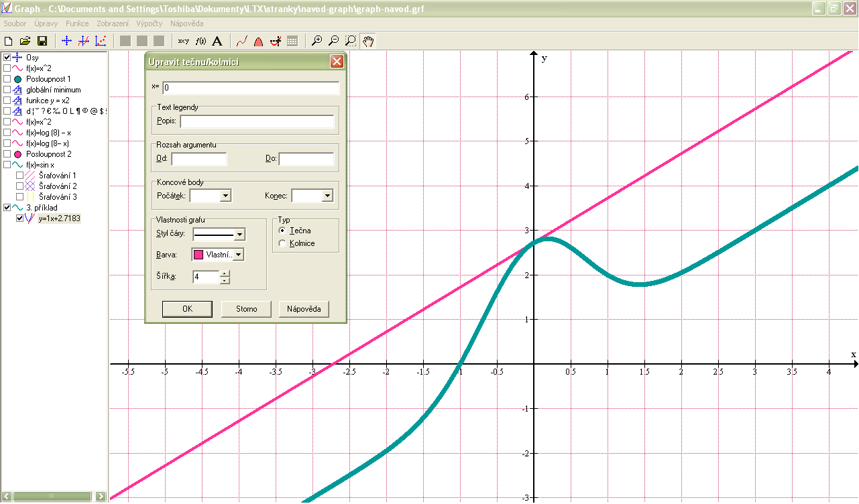Click the teal wave icon of 3. příklad

pyautogui.click(x=18, y=208)
